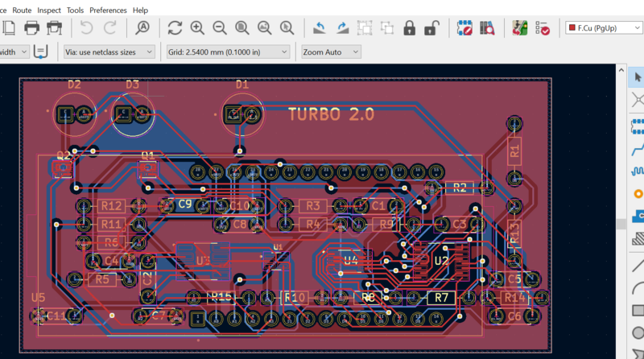This screenshot has height=359, width=644.
Task: Open the Preferences menu
Action: point(108,10)
